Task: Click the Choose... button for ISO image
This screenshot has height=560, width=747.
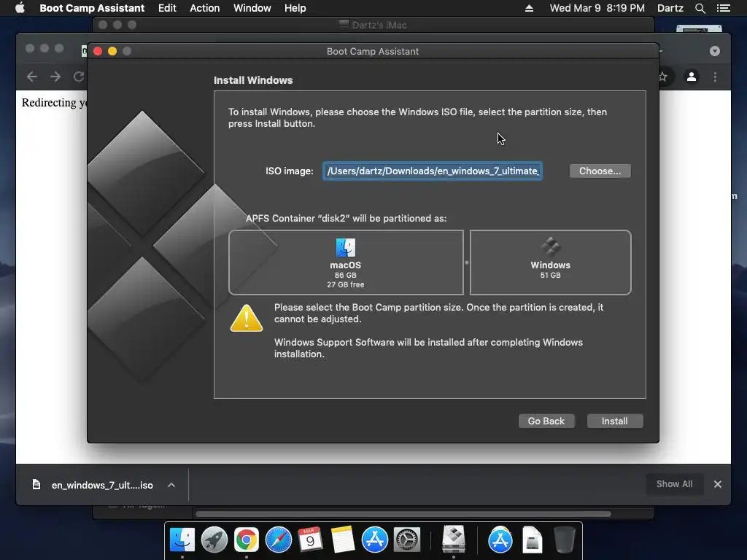Action: tap(600, 171)
